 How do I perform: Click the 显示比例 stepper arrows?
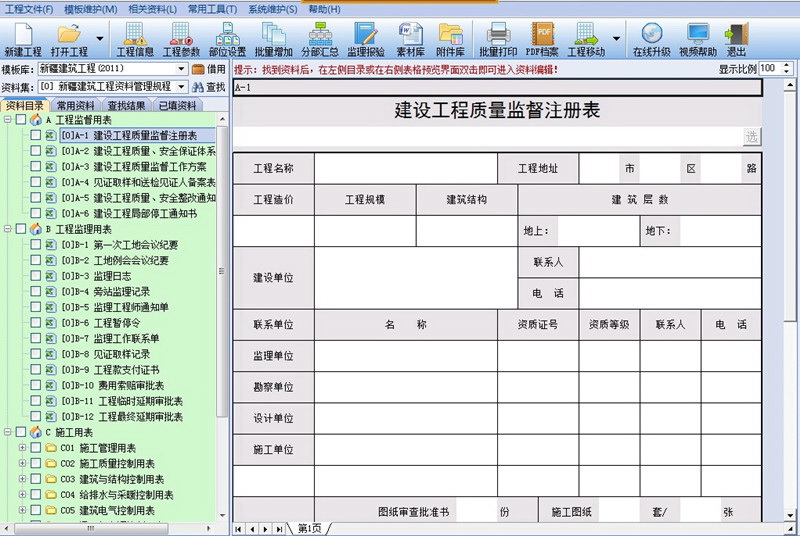pos(787,68)
